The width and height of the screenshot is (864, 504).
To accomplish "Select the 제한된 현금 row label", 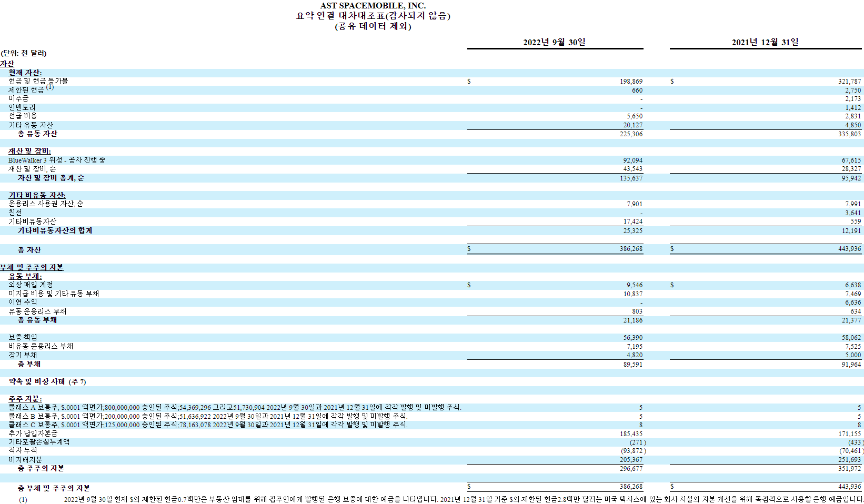I will (26, 90).
